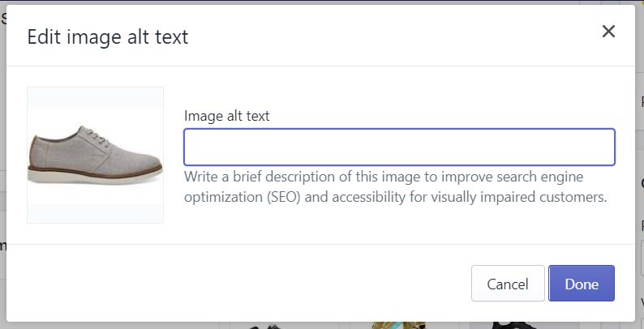This screenshot has height=329, width=644.
Task: Click the dimmed backdrop left of the dialog
Action: [3, 164]
